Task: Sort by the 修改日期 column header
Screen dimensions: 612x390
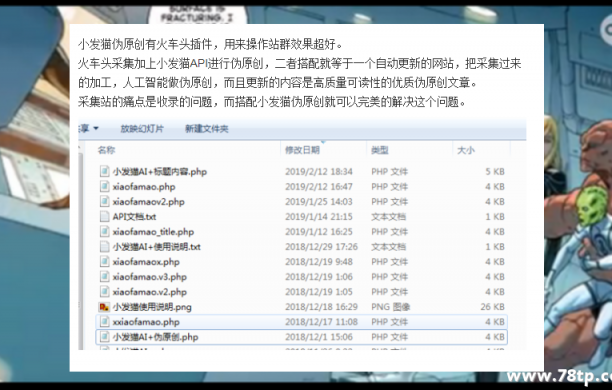Action: [302, 150]
